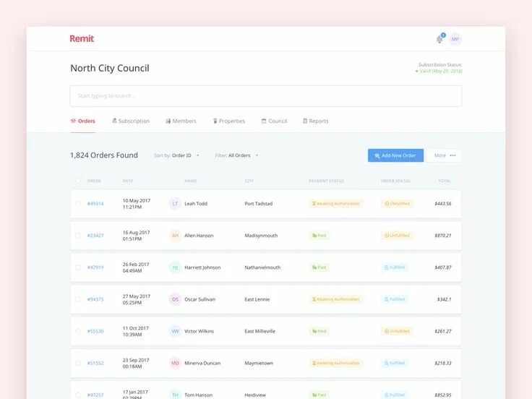Select checkbox for order #49314

(78, 204)
